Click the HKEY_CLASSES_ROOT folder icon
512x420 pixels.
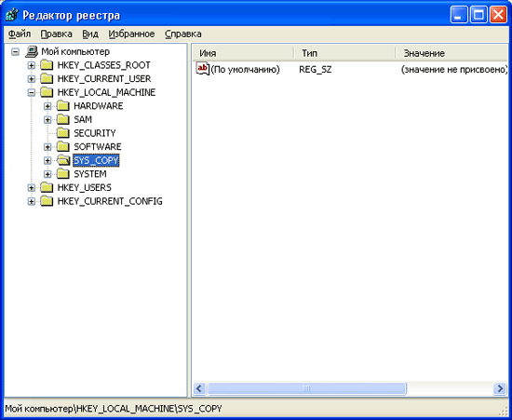tap(47, 65)
